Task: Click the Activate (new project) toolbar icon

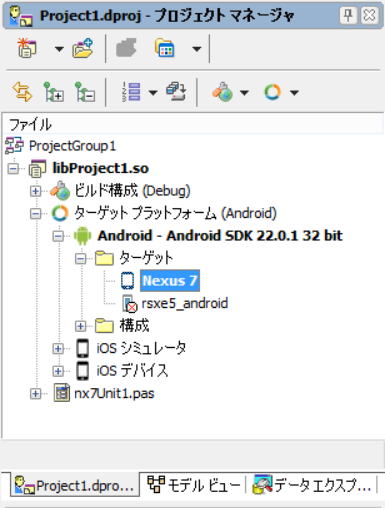Action: pyautogui.click(x=27, y=49)
